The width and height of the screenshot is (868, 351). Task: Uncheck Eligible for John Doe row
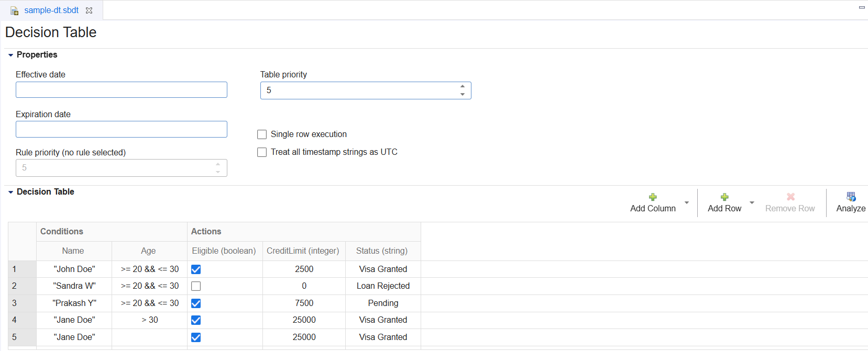[196, 269]
